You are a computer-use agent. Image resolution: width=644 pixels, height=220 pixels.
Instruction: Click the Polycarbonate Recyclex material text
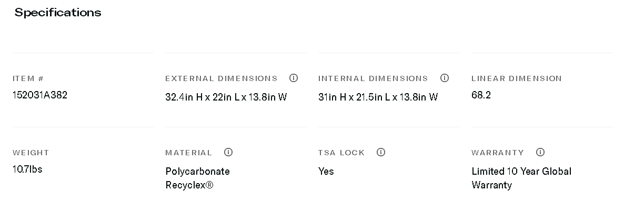click(x=197, y=178)
